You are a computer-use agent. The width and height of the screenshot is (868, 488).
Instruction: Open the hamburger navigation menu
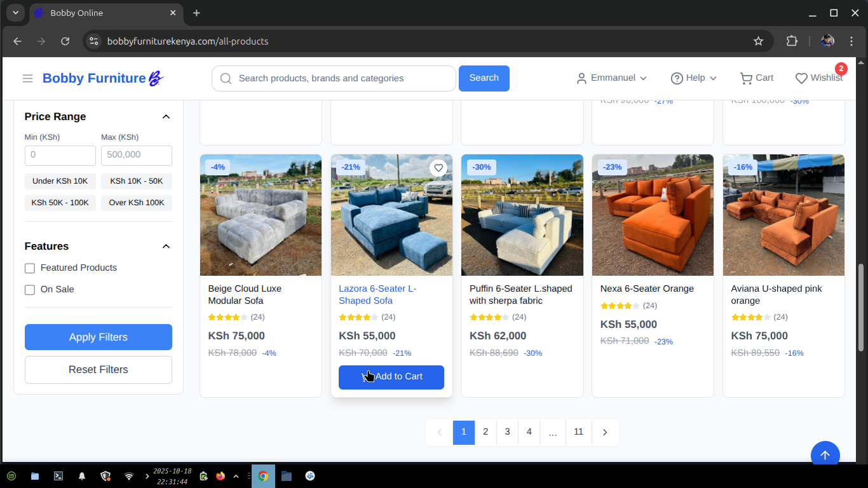[x=27, y=78]
